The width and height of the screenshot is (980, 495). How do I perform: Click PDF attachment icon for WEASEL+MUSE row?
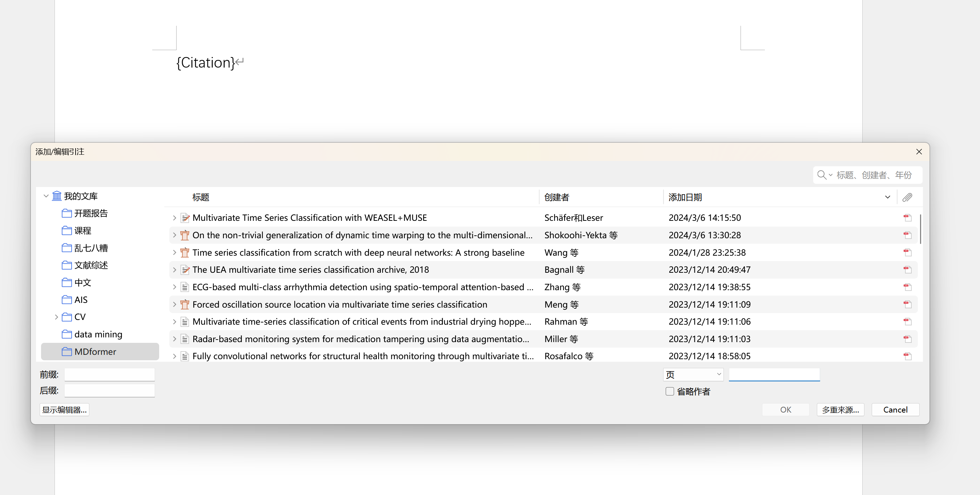pyautogui.click(x=907, y=218)
